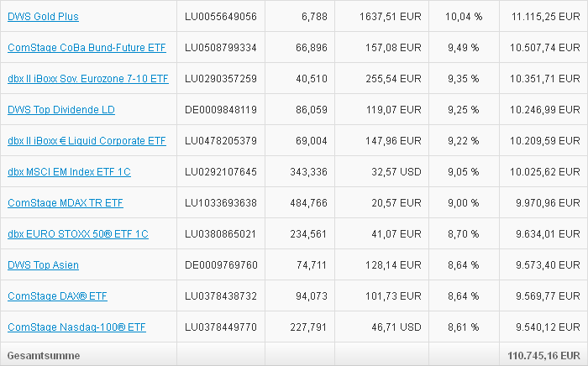Click the price 41,07 EUR
The image size is (588, 366).
tap(396, 234)
